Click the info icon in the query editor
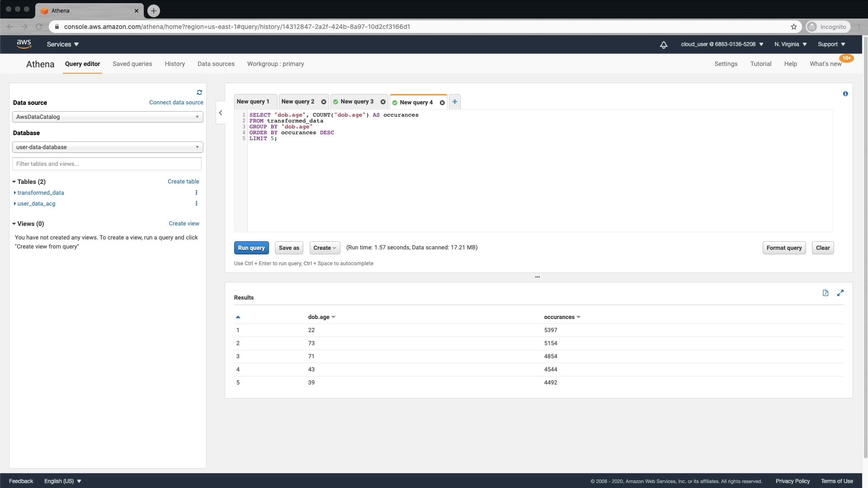This screenshot has height=488, width=868. [845, 94]
